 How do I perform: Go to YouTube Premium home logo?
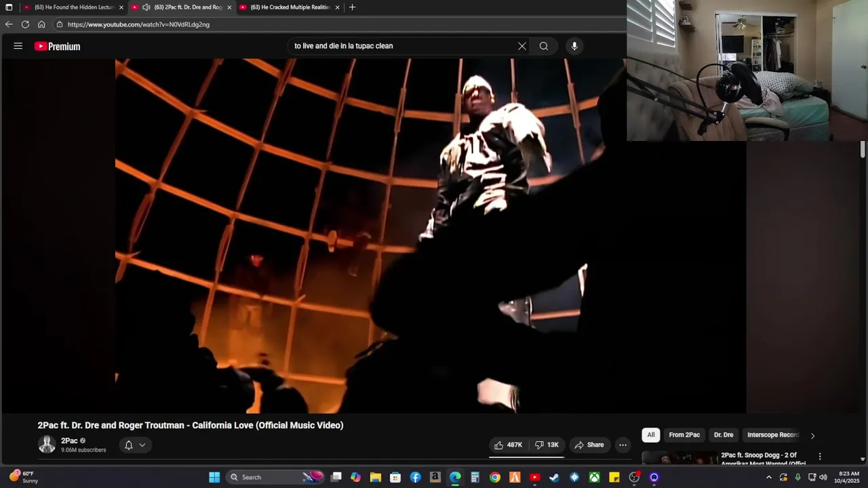point(58,46)
